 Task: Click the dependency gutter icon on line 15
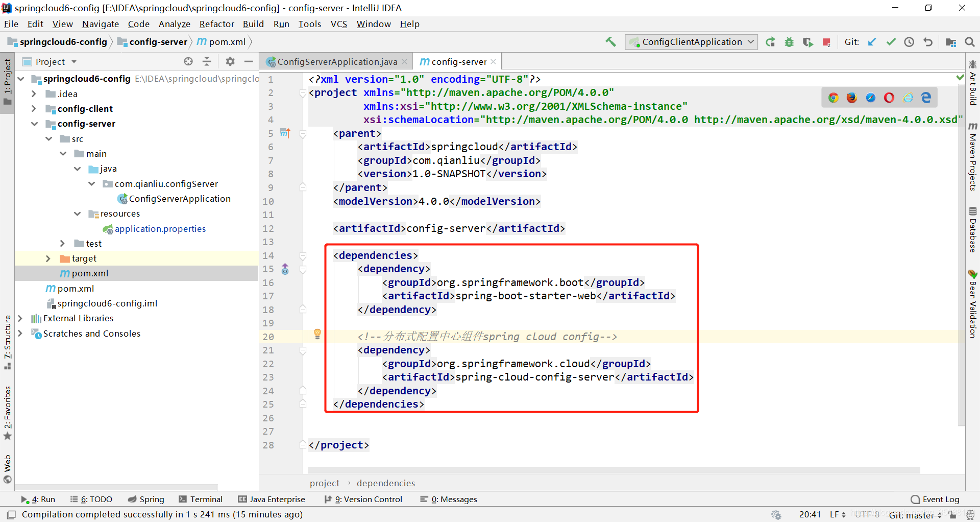coord(285,269)
